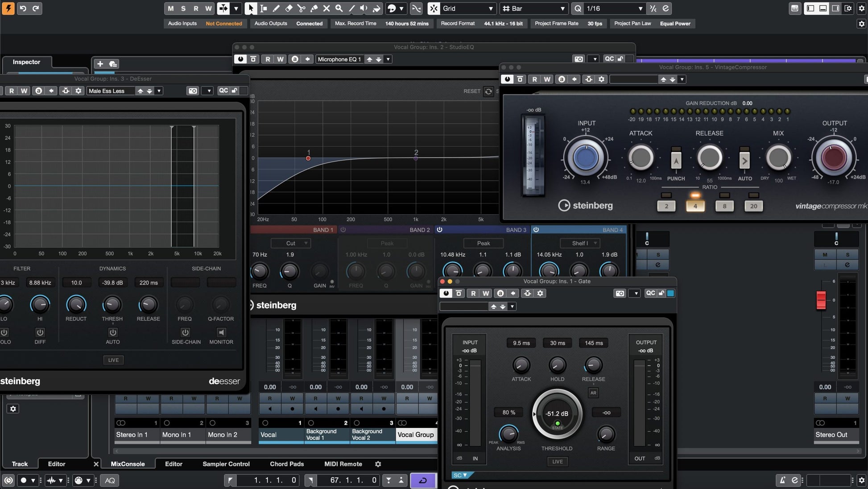Select the Draw pencil tool
868x489 pixels.
pos(276,8)
